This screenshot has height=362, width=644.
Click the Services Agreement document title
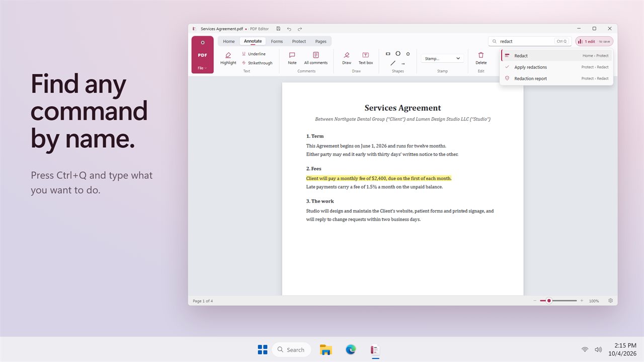click(x=403, y=108)
